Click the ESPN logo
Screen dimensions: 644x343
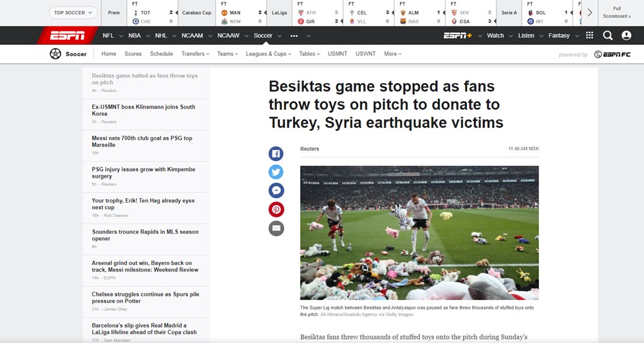click(66, 35)
